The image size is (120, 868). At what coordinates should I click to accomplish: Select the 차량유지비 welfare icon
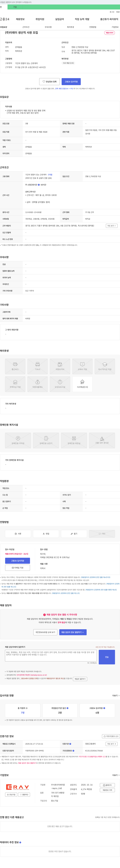click(x=60, y=366)
